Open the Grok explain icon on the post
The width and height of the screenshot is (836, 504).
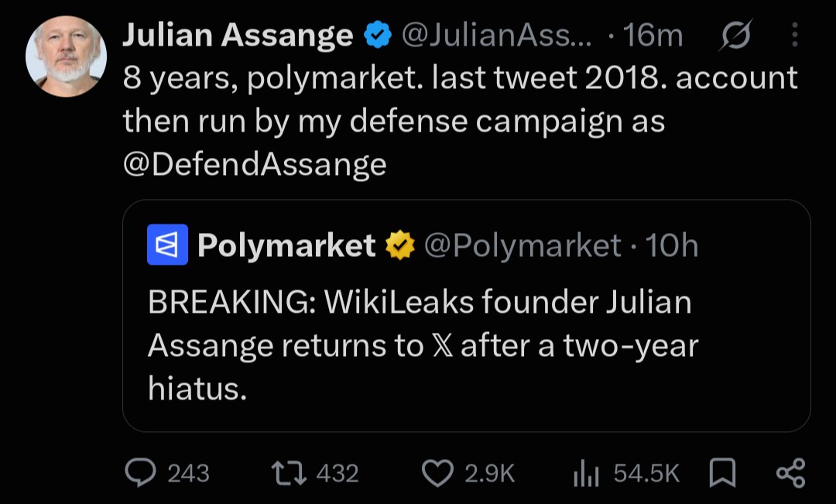(735, 35)
